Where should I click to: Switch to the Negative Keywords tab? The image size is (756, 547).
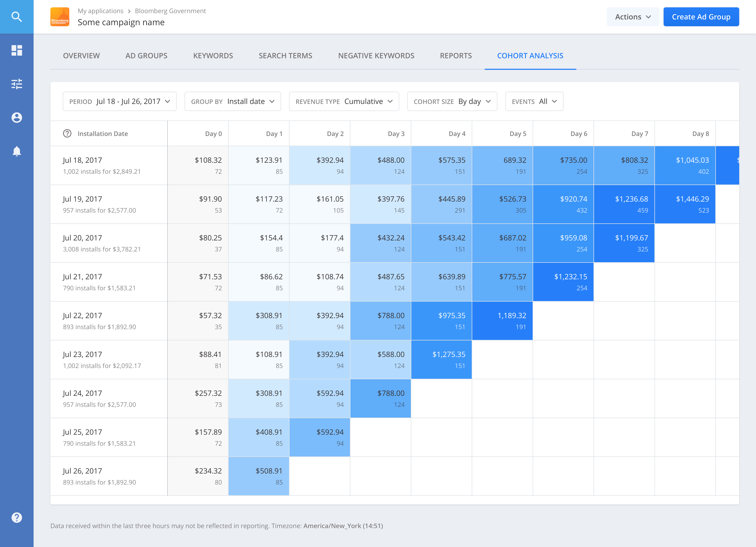376,56
